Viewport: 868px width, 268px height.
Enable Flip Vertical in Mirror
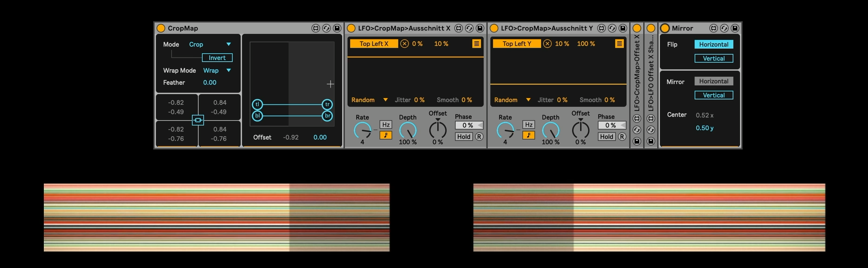[x=713, y=58]
